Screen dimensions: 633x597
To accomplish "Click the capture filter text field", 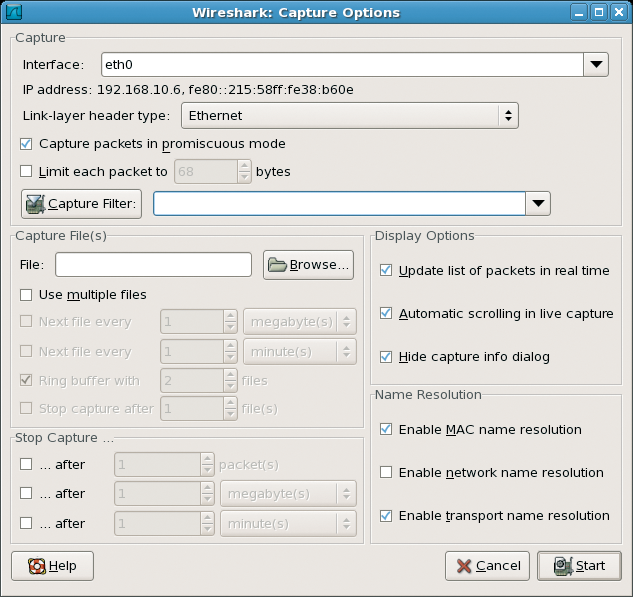I will [x=340, y=203].
